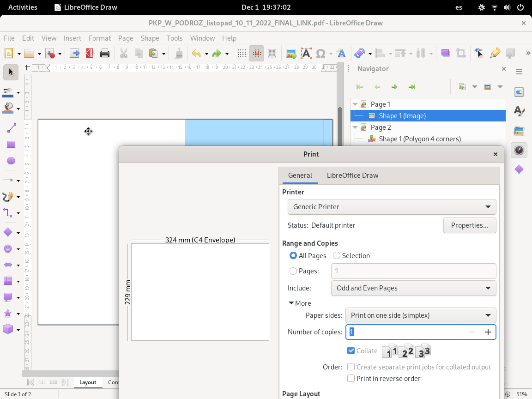Viewport: 532px width, 399px height.
Task: Open the Format menu
Action: coord(99,38)
